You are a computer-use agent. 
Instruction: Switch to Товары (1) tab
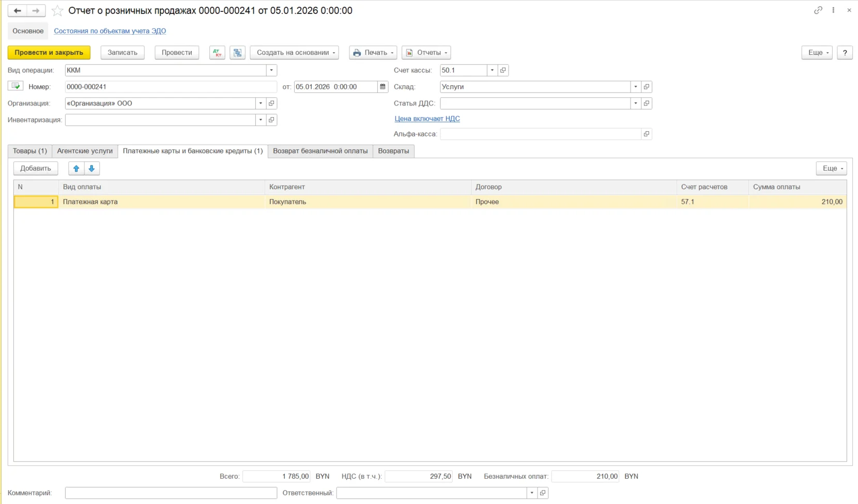[x=30, y=151]
